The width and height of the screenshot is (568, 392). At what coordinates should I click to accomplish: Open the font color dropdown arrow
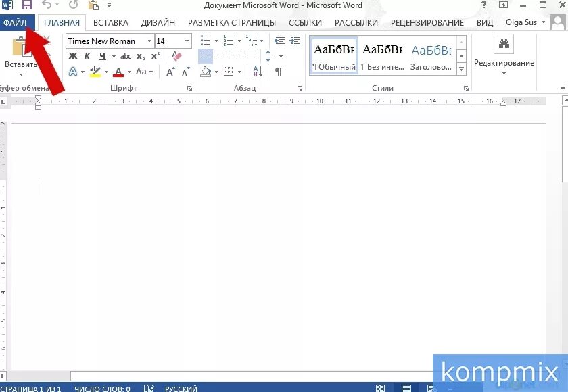(x=129, y=72)
